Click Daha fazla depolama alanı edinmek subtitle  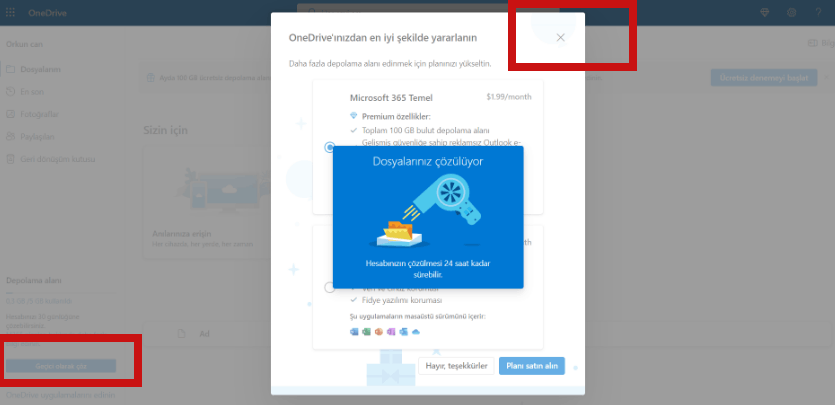tap(390, 64)
